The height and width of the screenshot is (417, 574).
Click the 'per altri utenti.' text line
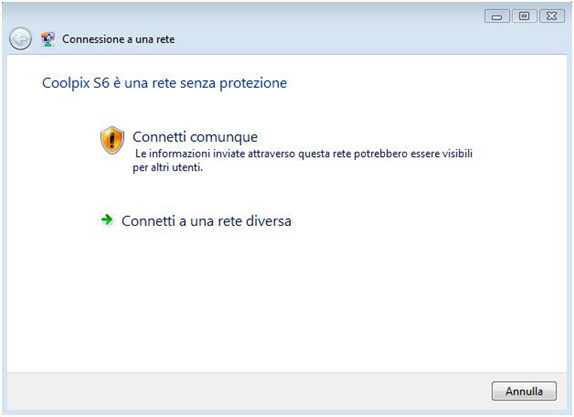coord(168,167)
